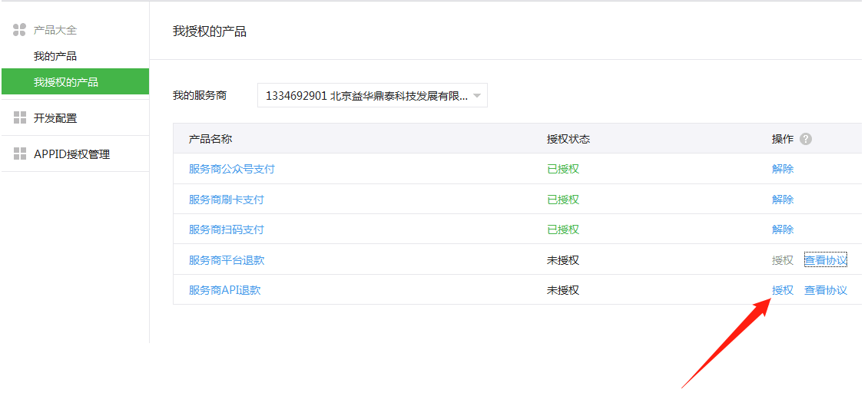Click the 开发配置 grid icon
This screenshot has width=868, height=416.
[20, 118]
